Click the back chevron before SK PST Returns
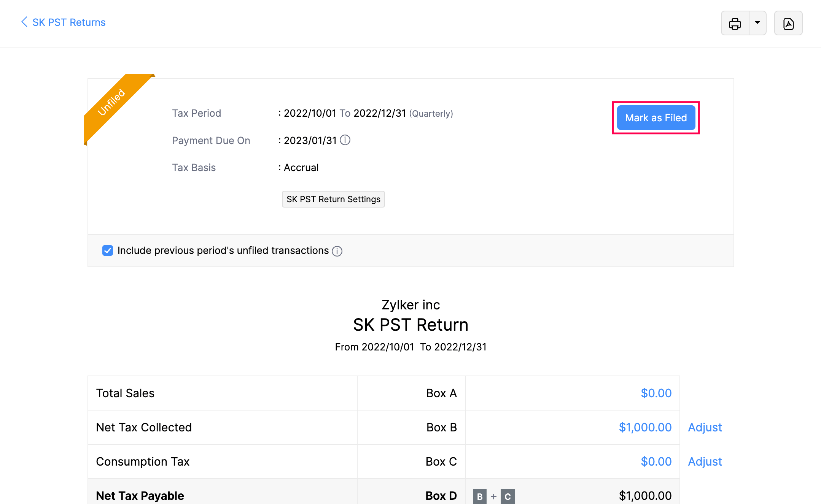 [x=24, y=22]
